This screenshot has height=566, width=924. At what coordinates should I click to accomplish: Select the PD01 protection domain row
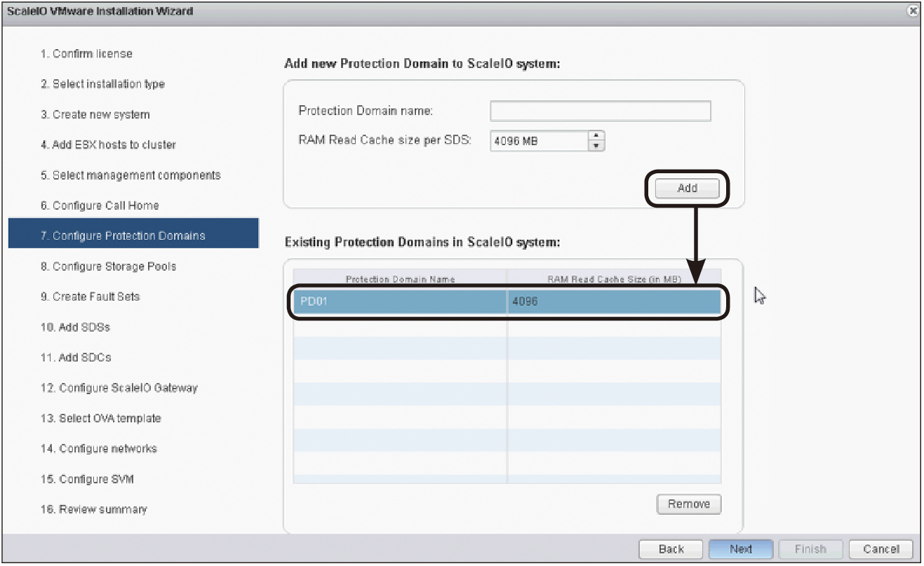tap(507, 302)
